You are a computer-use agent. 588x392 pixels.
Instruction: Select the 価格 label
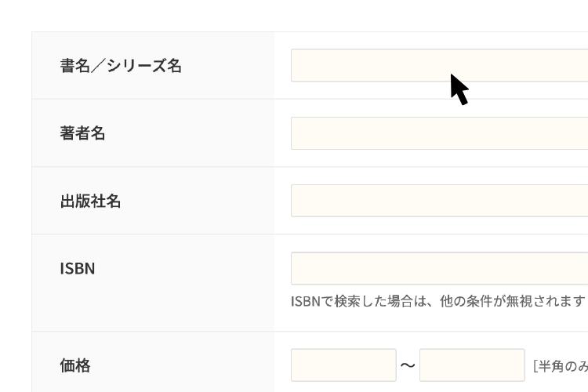coord(75,365)
